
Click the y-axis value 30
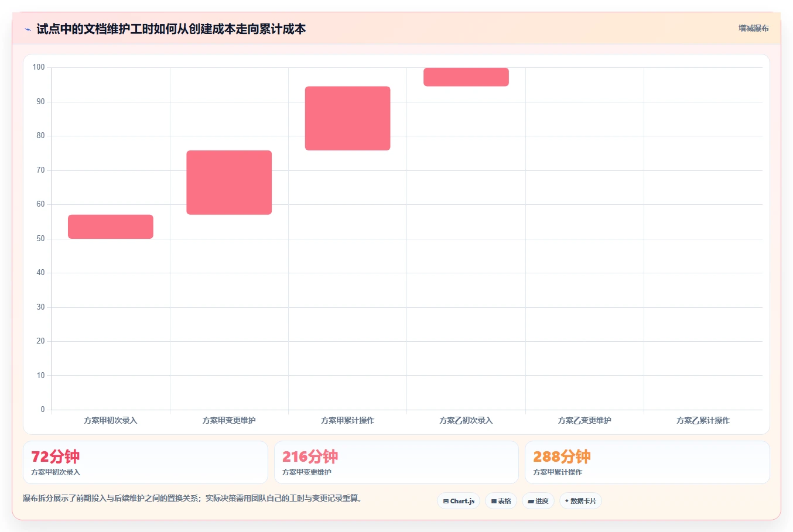pos(40,307)
